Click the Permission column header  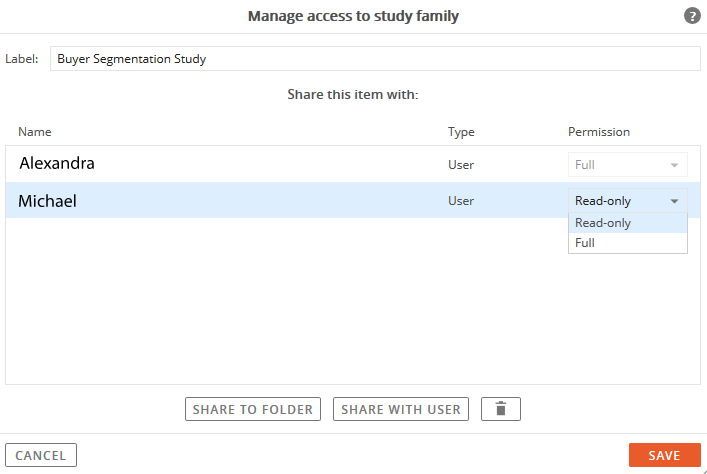(x=599, y=132)
